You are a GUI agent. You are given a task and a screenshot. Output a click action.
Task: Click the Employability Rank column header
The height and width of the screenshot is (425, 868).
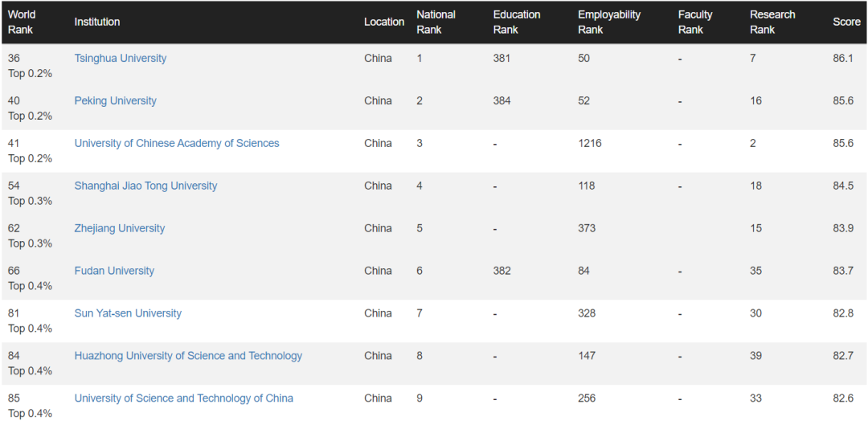pyautogui.click(x=609, y=22)
